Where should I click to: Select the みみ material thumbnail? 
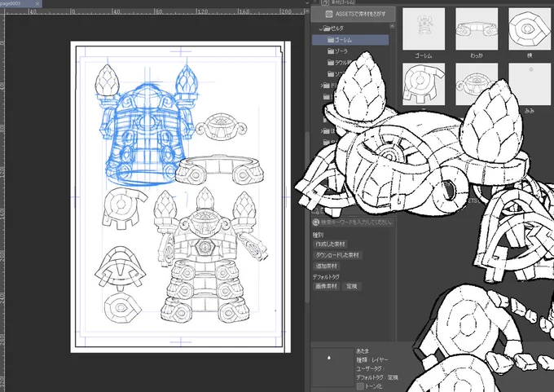coord(530,84)
